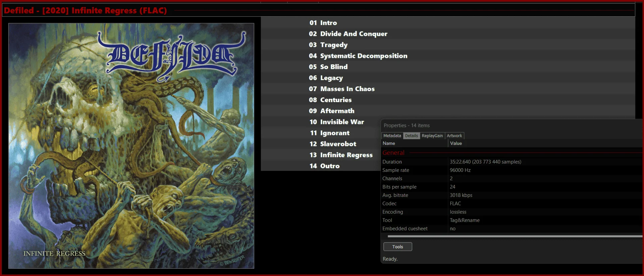Image resolution: width=644 pixels, height=276 pixels.
Task: Select the Duration row
Action: [x=512, y=162]
